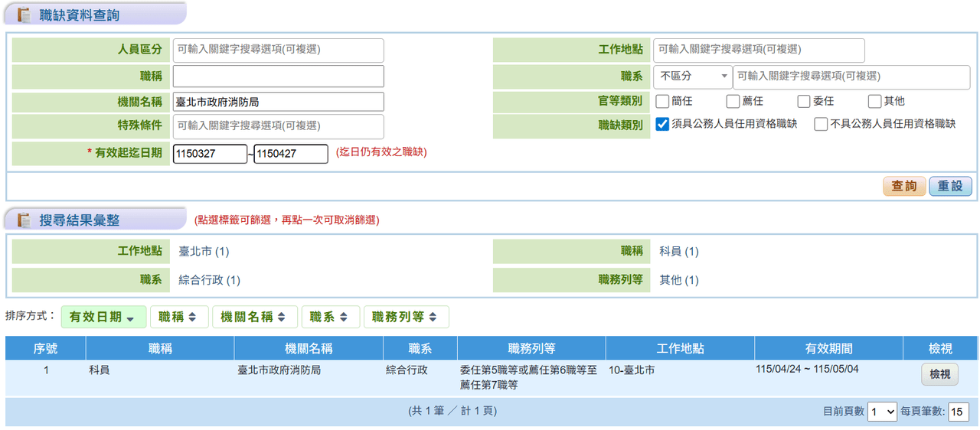Click the 機關名稱 field containing 臺北市政府消防局

point(278,102)
